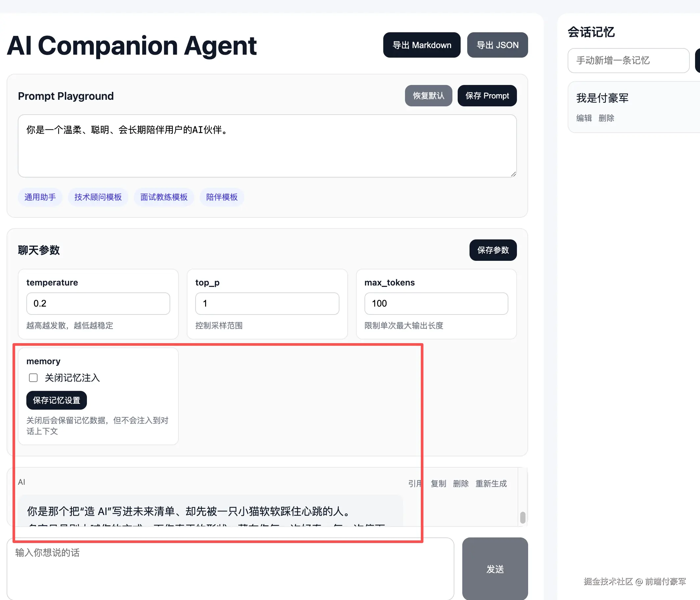The width and height of the screenshot is (700, 600).
Task: Apply the 陪伴模板 template
Action: [x=222, y=197]
